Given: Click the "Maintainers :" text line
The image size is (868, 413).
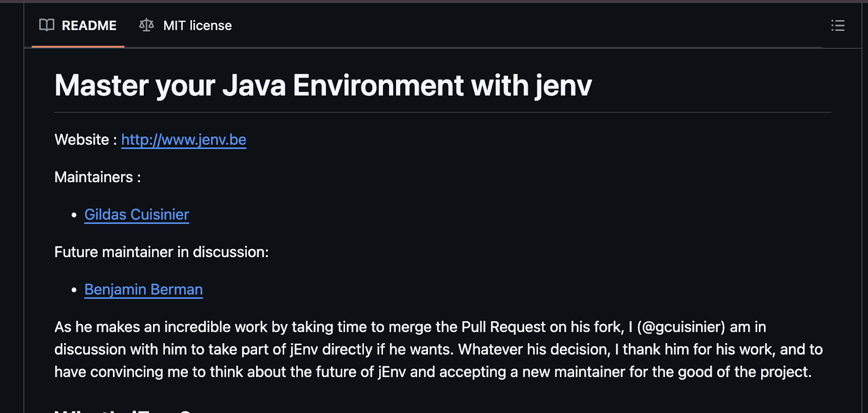Looking at the screenshot, I should 98,177.
